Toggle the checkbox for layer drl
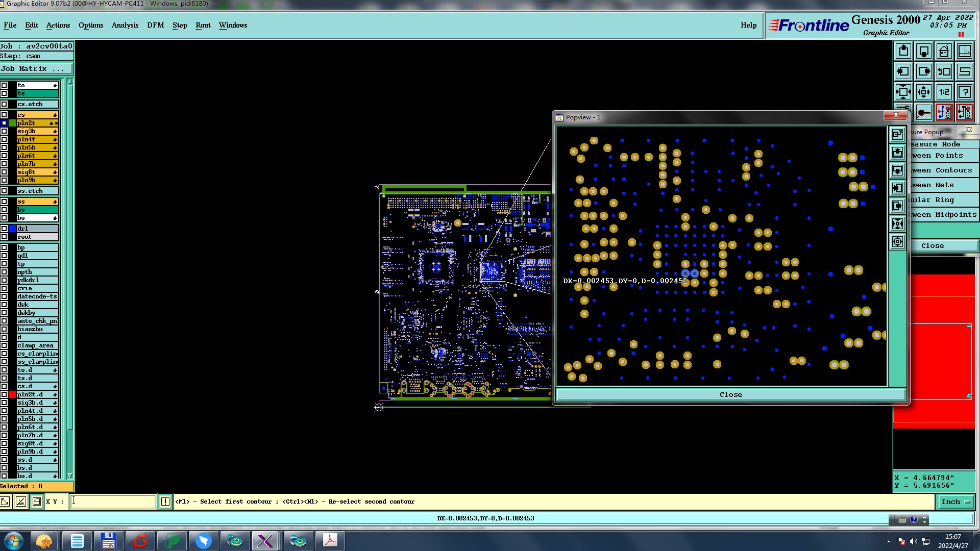 pyautogui.click(x=4, y=229)
